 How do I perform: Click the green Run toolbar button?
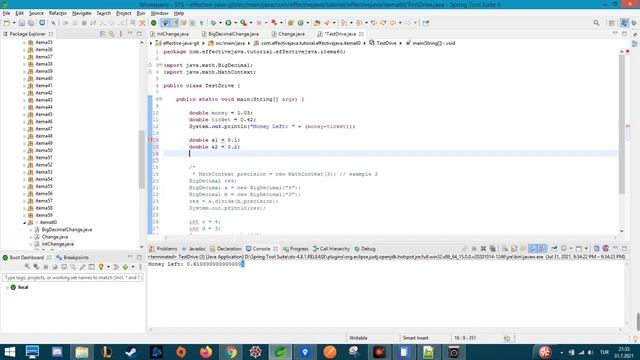pos(228,23)
